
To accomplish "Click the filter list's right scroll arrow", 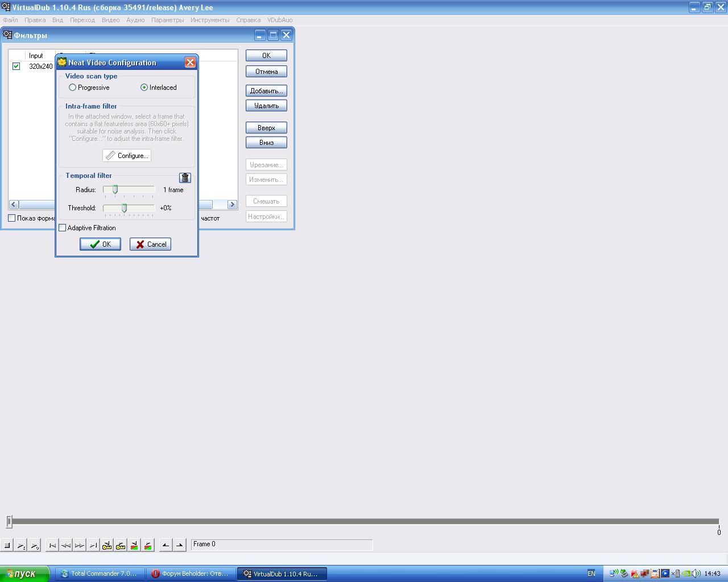I will click(232, 205).
